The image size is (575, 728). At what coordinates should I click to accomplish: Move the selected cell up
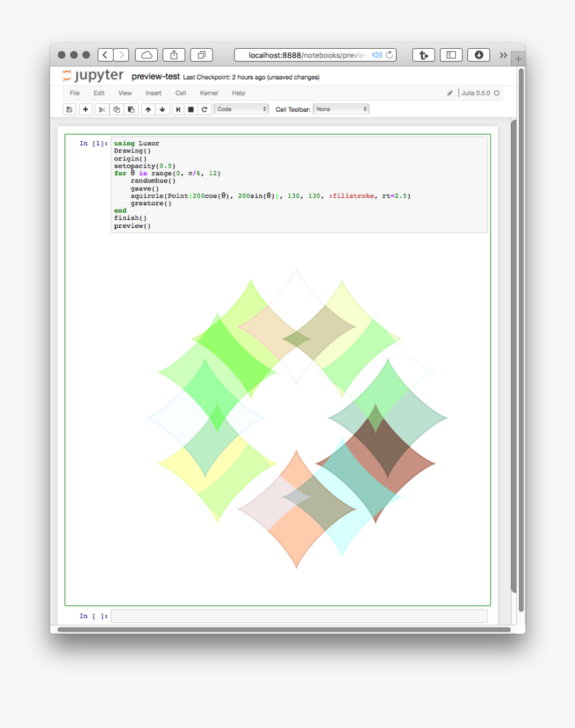pos(148,109)
